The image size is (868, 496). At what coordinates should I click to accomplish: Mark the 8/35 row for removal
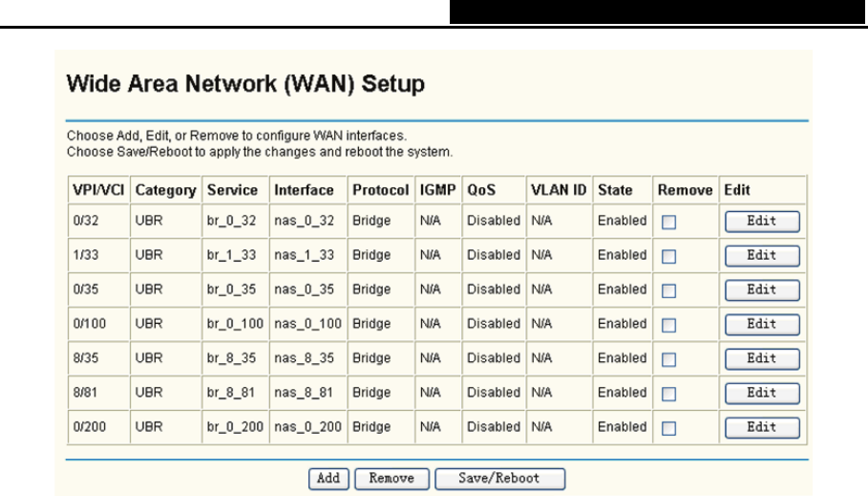pos(668,359)
